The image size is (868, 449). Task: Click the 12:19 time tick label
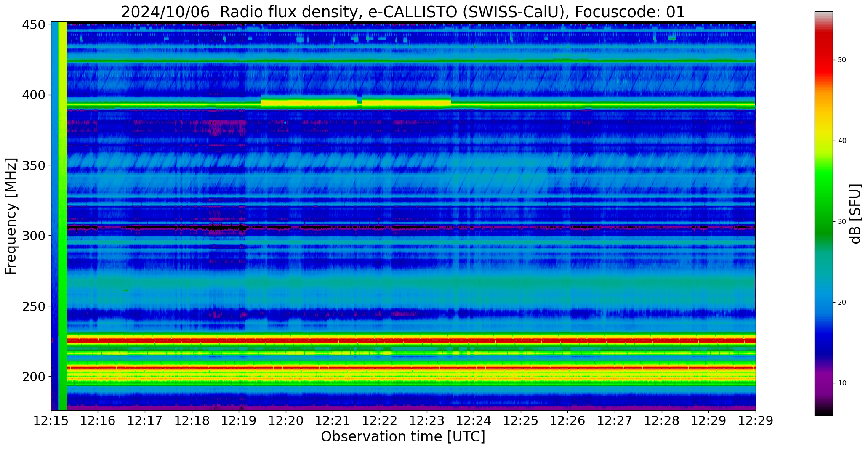[239, 420]
